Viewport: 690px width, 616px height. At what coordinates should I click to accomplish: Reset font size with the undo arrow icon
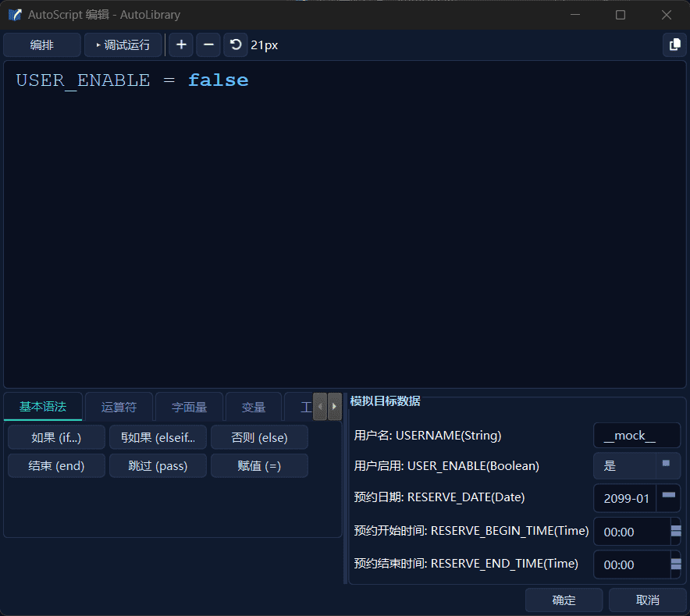236,45
